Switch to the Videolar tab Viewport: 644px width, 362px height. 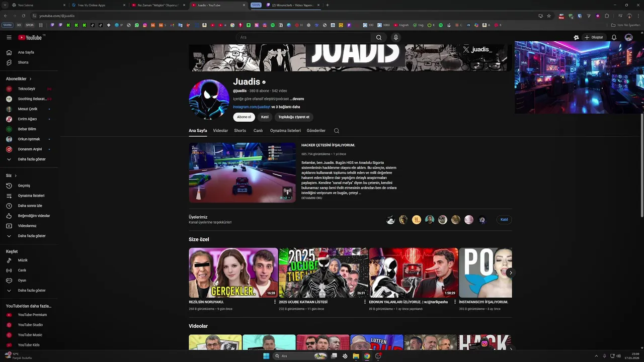(220, 131)
